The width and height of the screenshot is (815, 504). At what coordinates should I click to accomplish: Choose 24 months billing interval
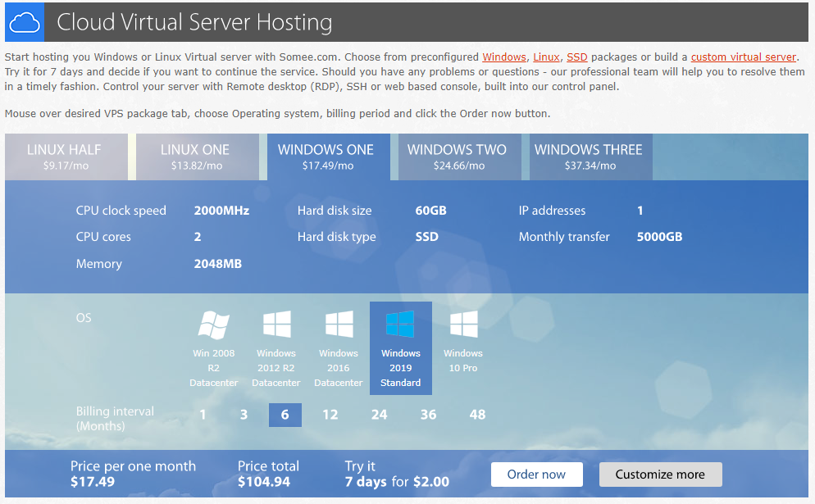click(x=380, y=415)
